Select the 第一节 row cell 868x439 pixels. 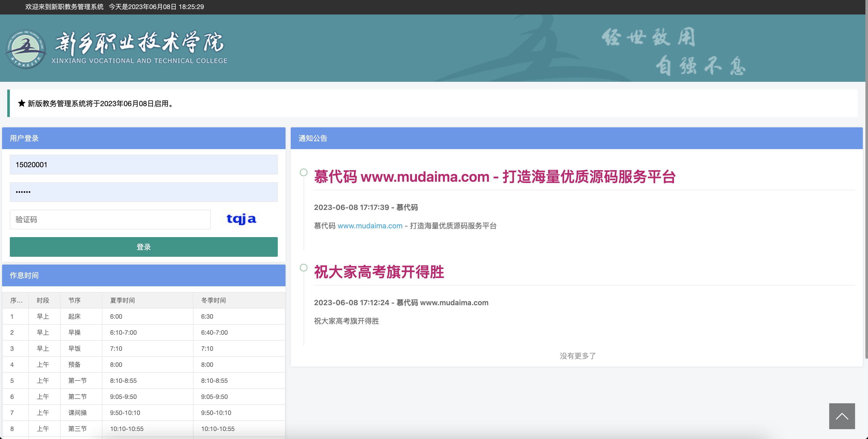[x=81, y=381]
